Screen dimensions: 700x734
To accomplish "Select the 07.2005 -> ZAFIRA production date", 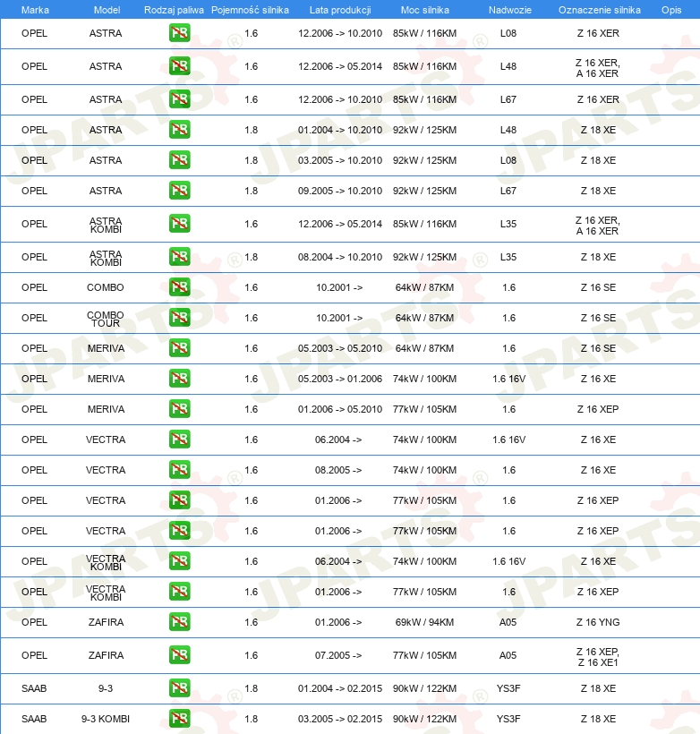I will click(x=338, y=655).
